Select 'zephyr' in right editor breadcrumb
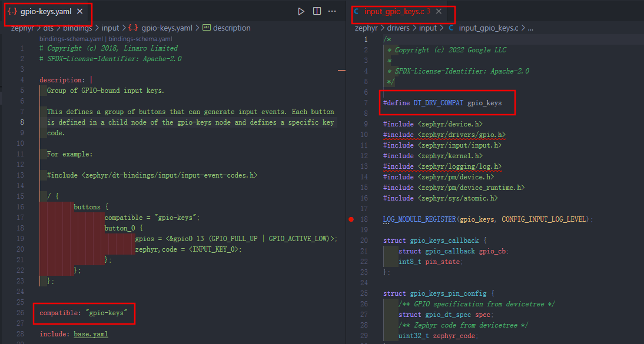 [366, 28]
